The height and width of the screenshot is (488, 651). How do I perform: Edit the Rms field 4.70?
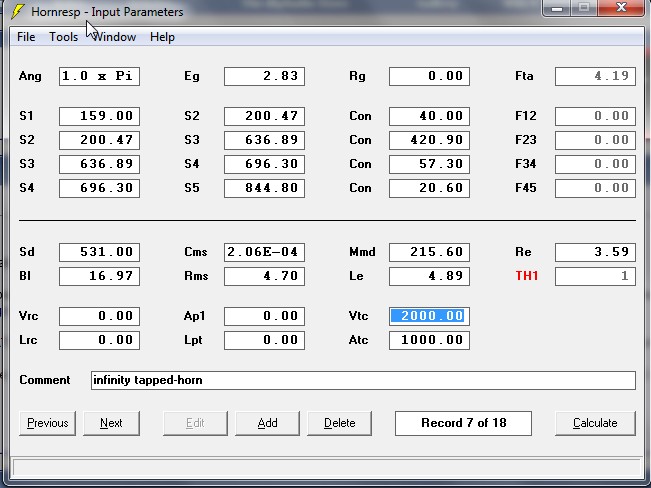(x=264, y=276)
